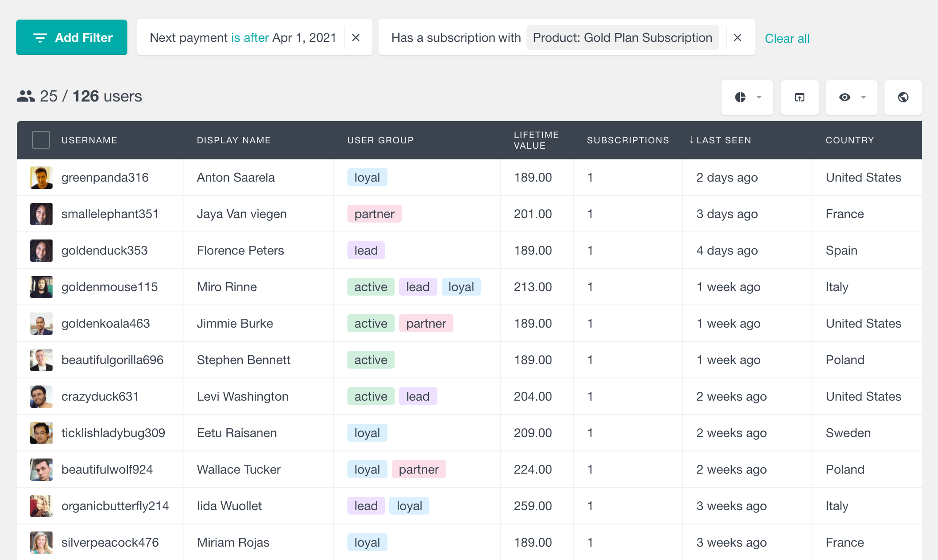
Task: Open the smallelephant351 user avatar
Action: (41, 214)
